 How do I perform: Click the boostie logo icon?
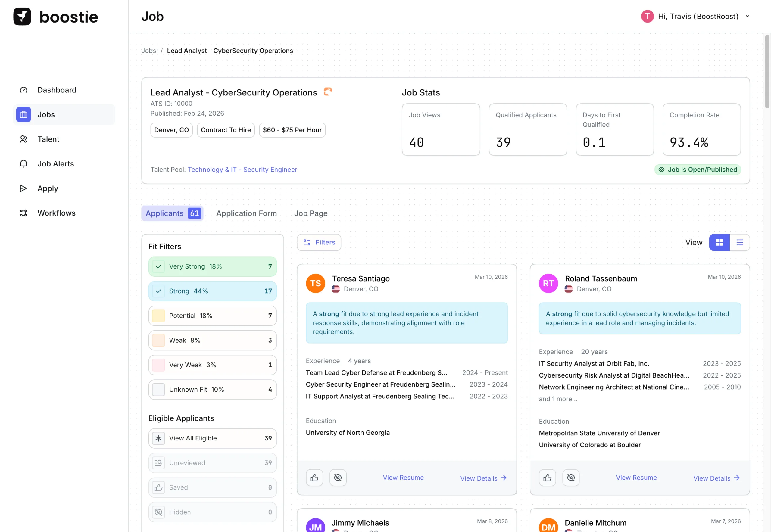tap(22, 17)
